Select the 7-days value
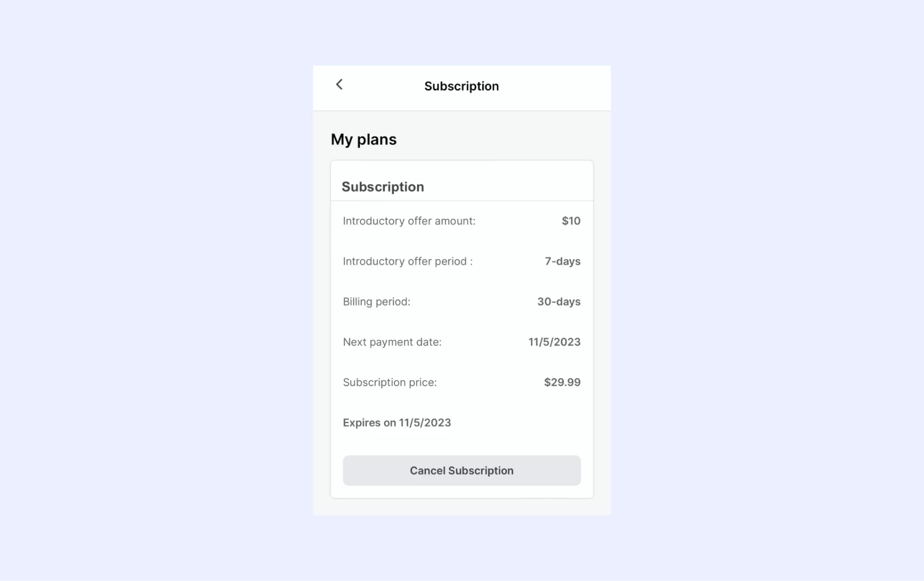 pyautogui.click(x=562, y=261)
